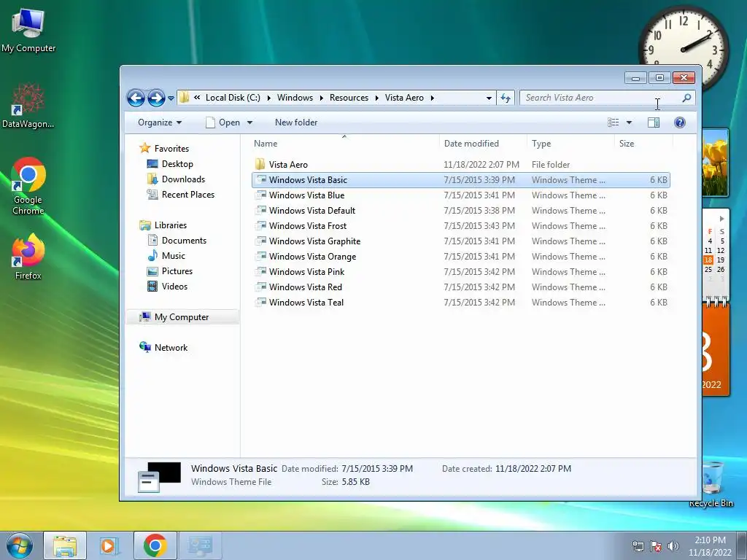Select Windows Vista Blue theme file icon
Image resolution: width=747 pixels, height=560 pixels.
pyautogui.click(x=260, y=195)
